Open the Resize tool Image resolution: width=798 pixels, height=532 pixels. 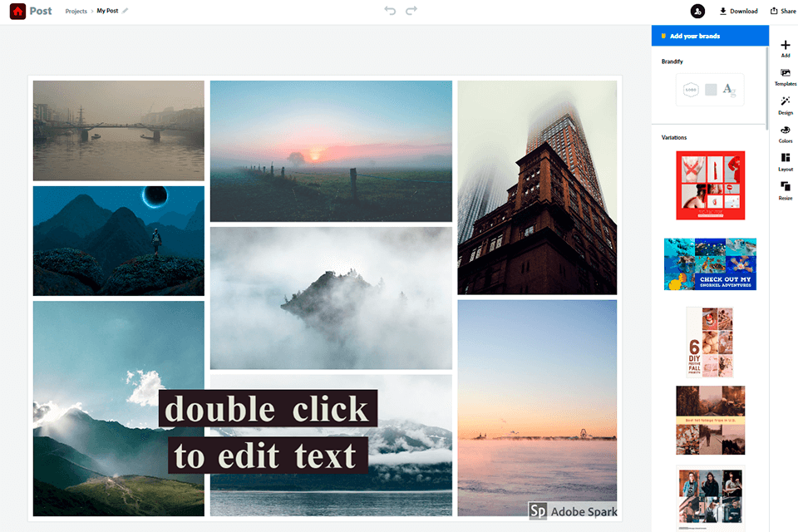coord(786,190)
